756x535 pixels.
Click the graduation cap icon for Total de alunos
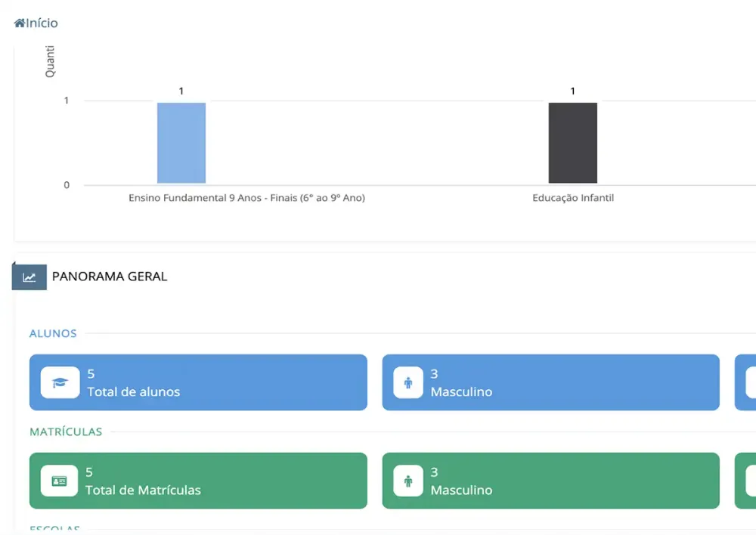tap(60, 382)
